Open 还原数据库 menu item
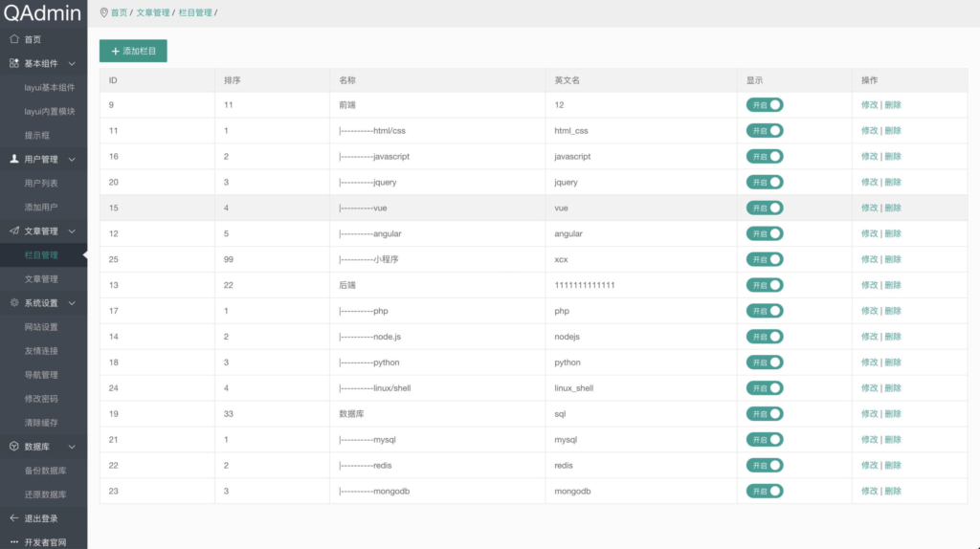The image size is (980, 549). pos(44,494)
